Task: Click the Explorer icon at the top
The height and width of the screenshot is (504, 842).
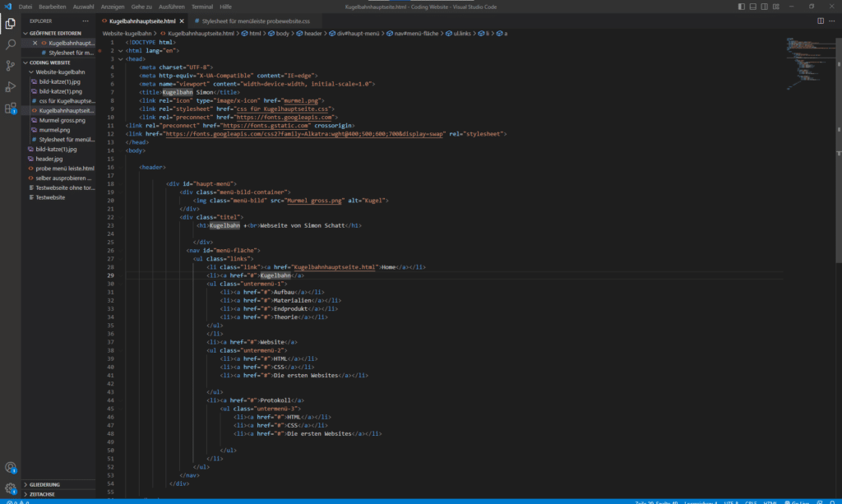Action: 10,23
